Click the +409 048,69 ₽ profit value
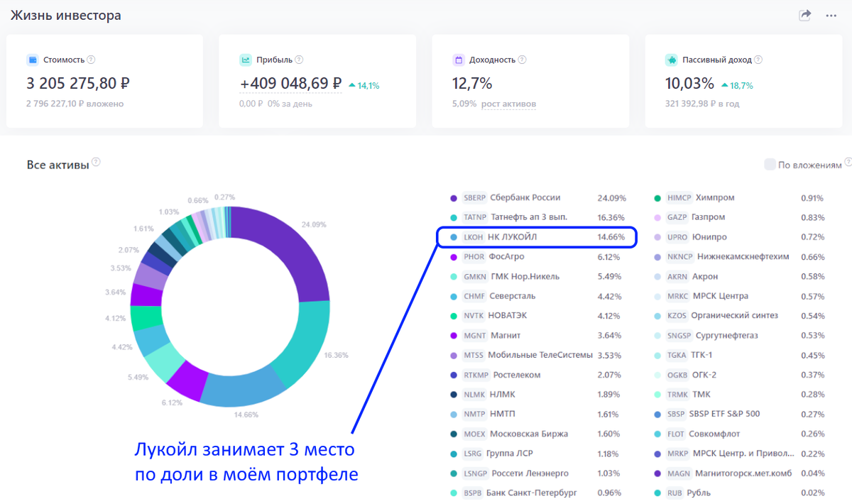 click(x=291, y=84)
